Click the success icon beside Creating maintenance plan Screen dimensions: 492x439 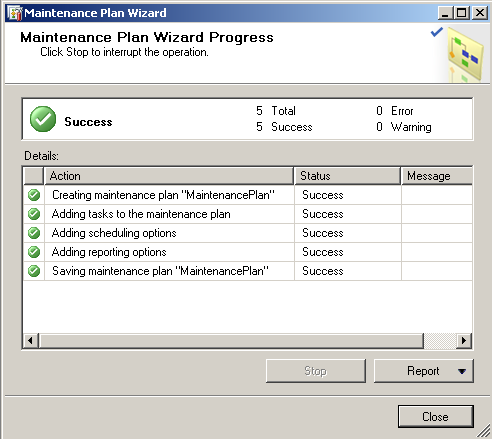(x=34, y=195)
